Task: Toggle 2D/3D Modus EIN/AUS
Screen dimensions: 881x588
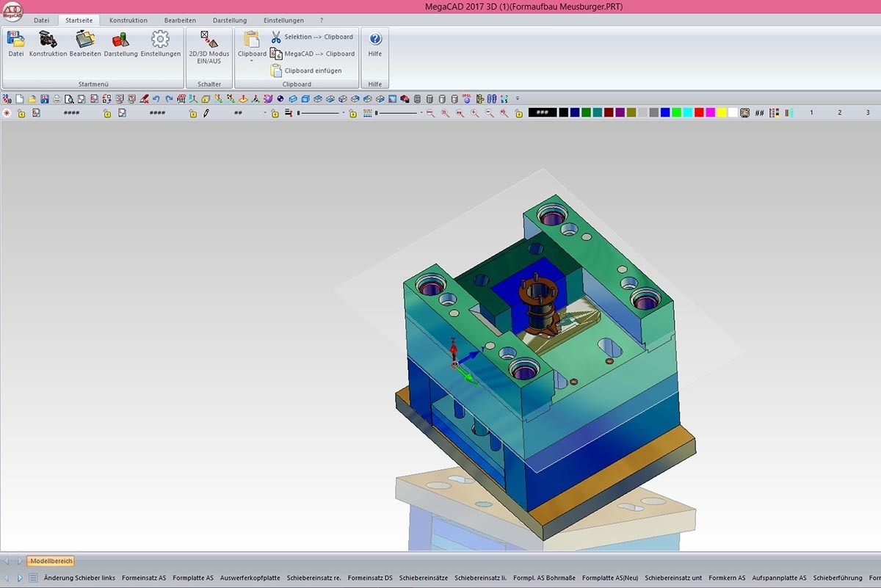Action: (209, 48)
